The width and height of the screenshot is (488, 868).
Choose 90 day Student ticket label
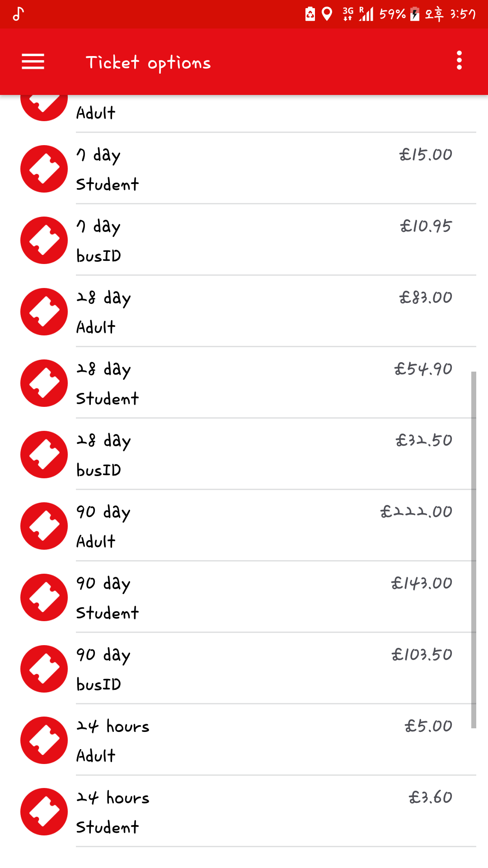click(x=108, y=598)
